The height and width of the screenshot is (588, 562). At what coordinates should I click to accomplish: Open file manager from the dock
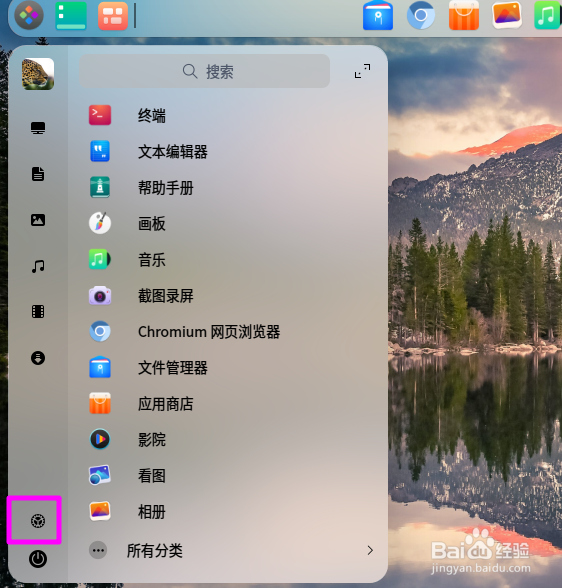tap(378, 15)
